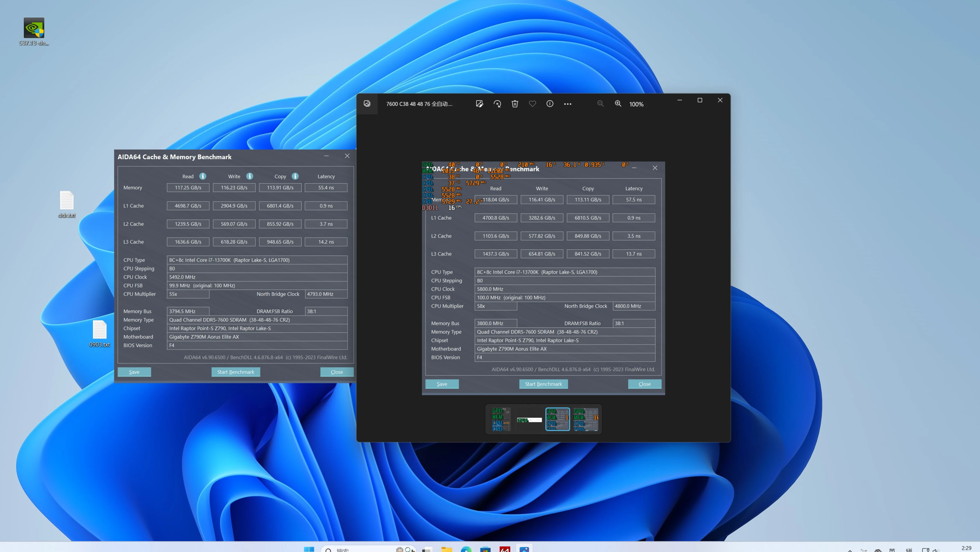The height and width of the screenshot is (552, 980).
Task: Select the first thumbnail in the Photos filmstrip
Action: pos(501,419)
